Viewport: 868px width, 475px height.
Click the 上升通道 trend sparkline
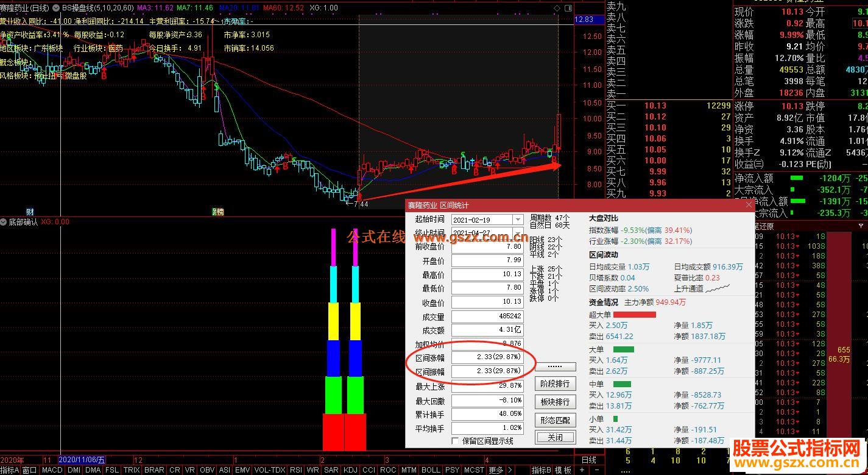click(718, 288)
